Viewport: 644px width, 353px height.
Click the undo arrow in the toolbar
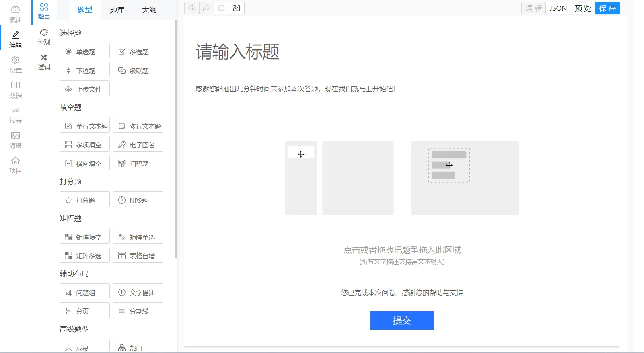point(192,8)
